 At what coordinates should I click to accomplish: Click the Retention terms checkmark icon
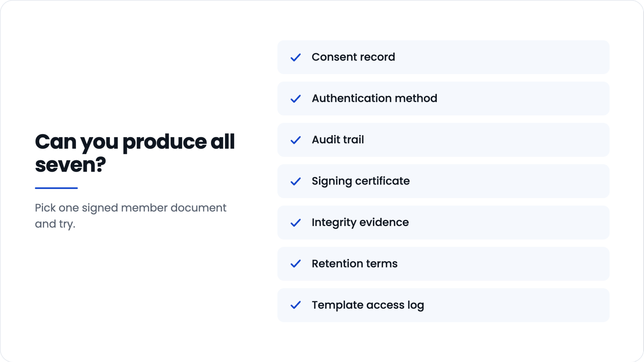[x=296, y=264]
